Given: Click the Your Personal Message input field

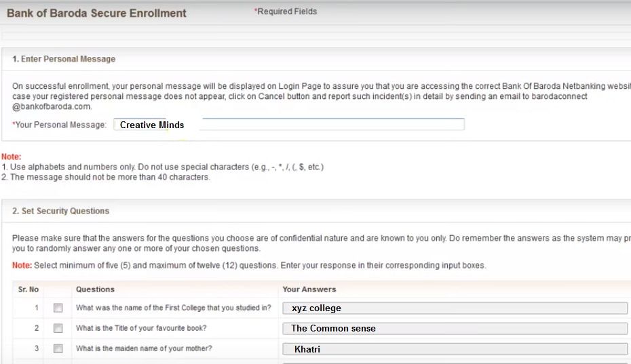Looking at the screenshot, I should click(290, 125).
